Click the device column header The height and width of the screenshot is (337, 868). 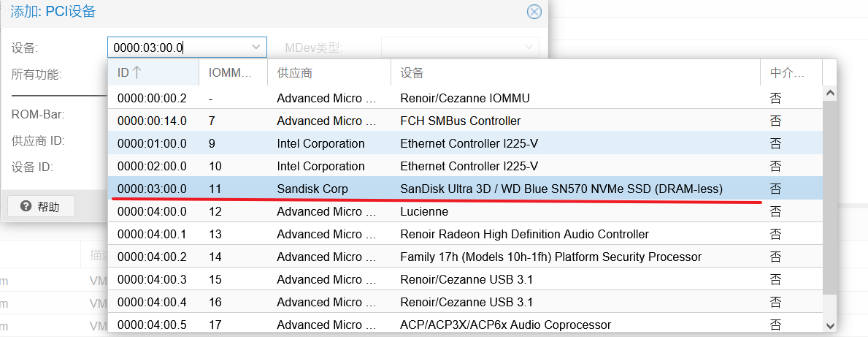point(575,73)
